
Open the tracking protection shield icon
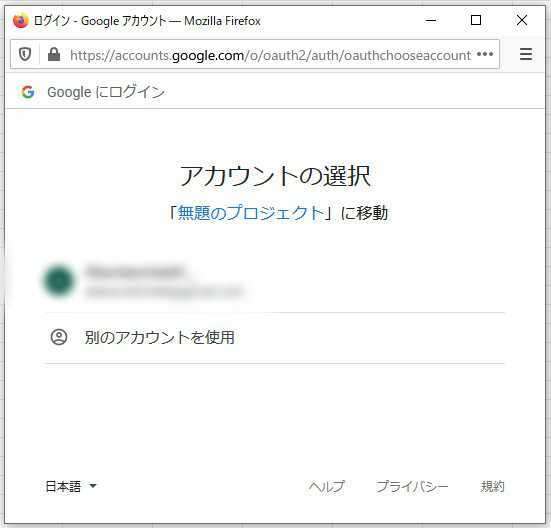click(x=25, y=54)
